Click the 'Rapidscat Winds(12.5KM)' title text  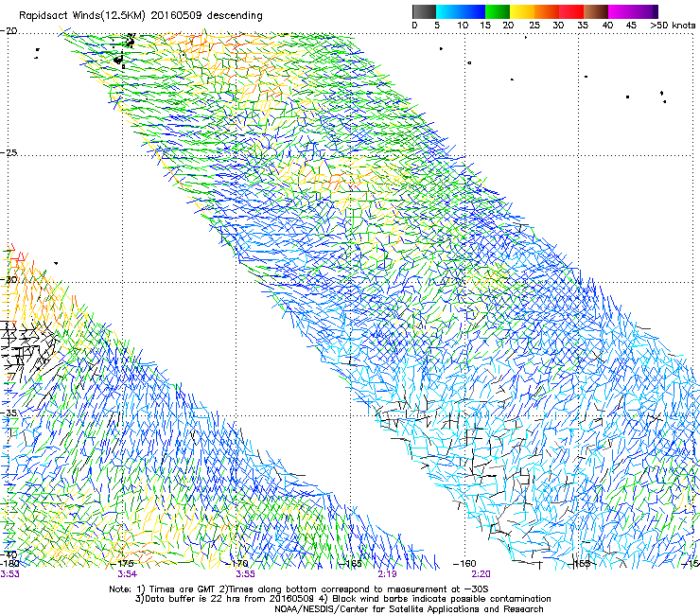[x=81, y=16]
